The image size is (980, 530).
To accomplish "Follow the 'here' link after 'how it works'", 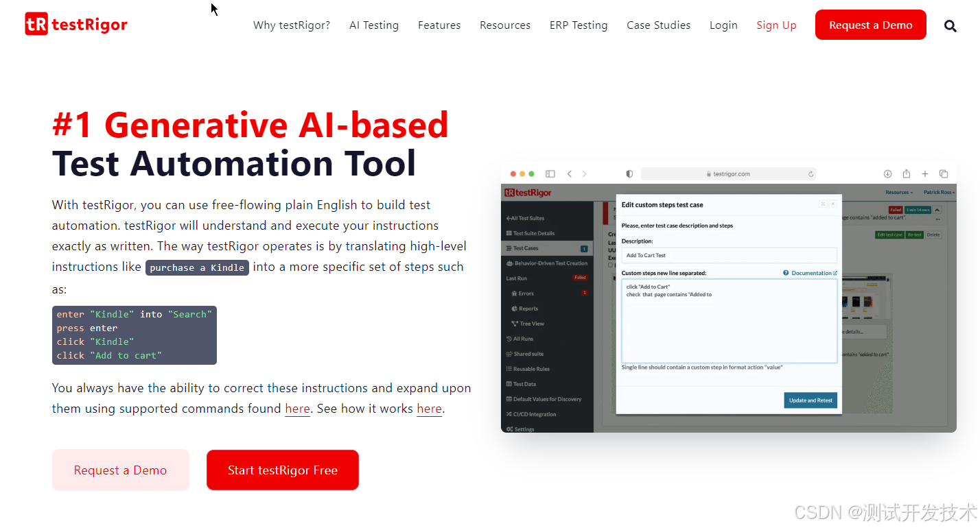I will click(x=429, y=409).
